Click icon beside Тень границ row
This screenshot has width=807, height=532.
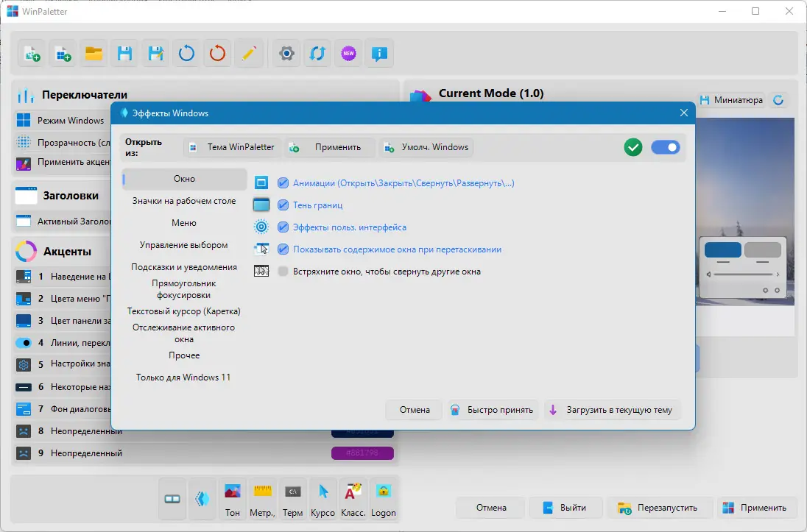pos(261,205)
